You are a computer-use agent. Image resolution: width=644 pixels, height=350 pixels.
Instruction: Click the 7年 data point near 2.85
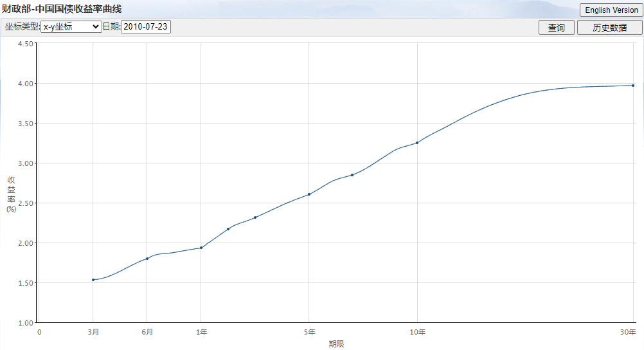352,175
